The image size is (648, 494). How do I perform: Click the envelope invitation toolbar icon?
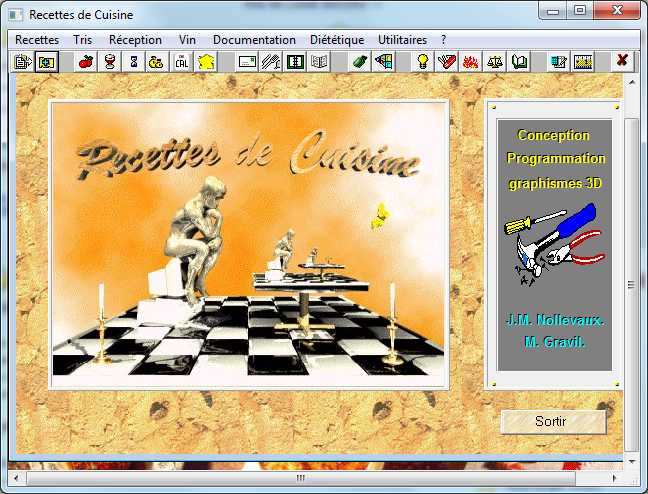(247, 62)
